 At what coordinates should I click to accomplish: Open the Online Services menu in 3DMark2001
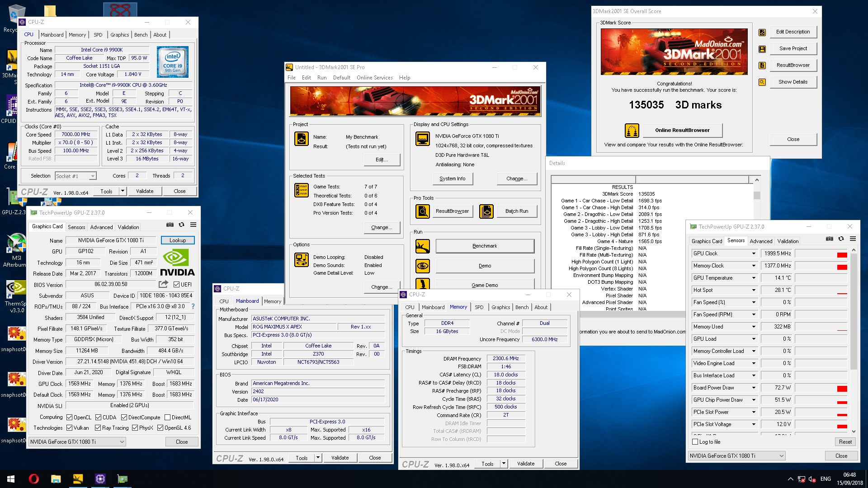(x=374, y=78)
